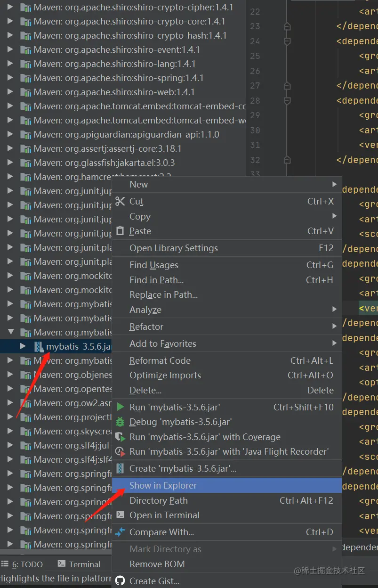Expand the shiro-crypto-hash:1.4.1 library node

coord(10,36)
